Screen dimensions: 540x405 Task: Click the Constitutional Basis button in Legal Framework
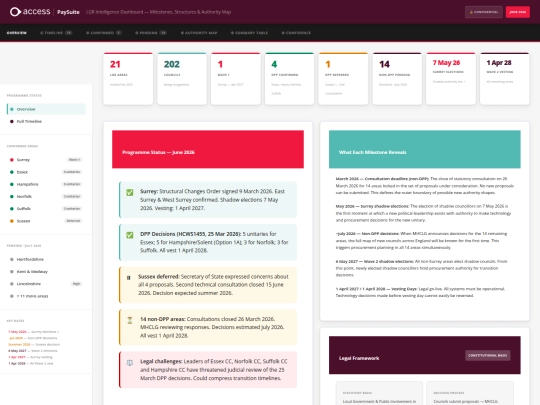pyautogui.click(x=487, y=355)
